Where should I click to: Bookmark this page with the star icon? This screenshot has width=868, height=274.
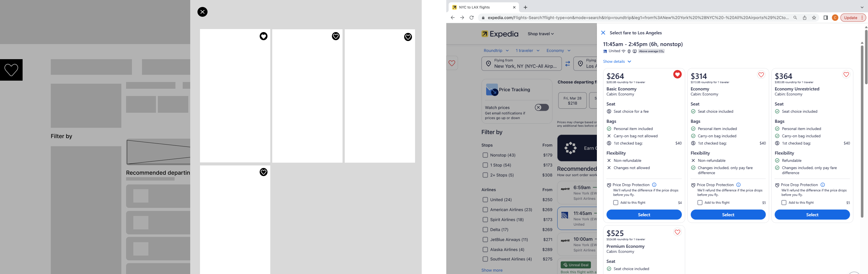click(x=814, y=18)
